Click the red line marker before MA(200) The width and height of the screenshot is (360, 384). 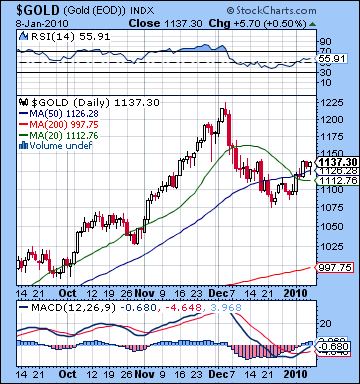[24, 125]
